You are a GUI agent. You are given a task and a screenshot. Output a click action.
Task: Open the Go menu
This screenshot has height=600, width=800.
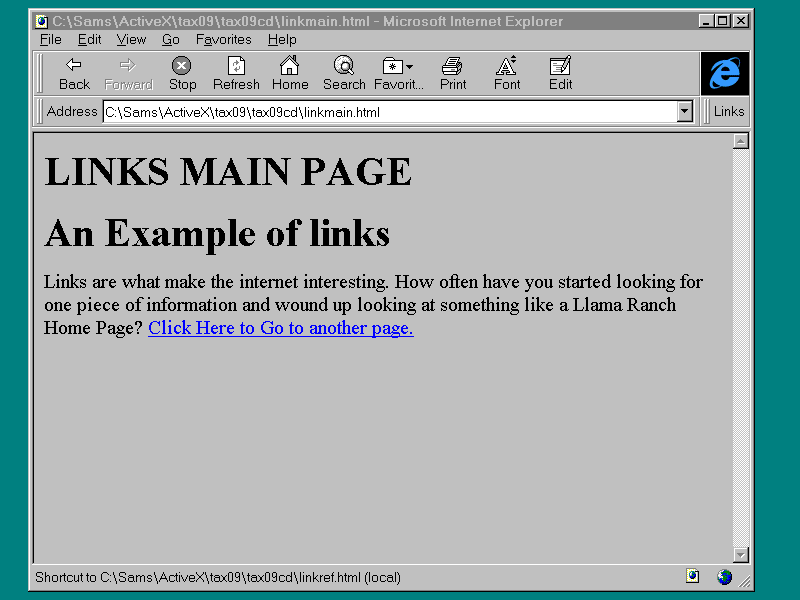pyautogui.click(x=171, y=40)
